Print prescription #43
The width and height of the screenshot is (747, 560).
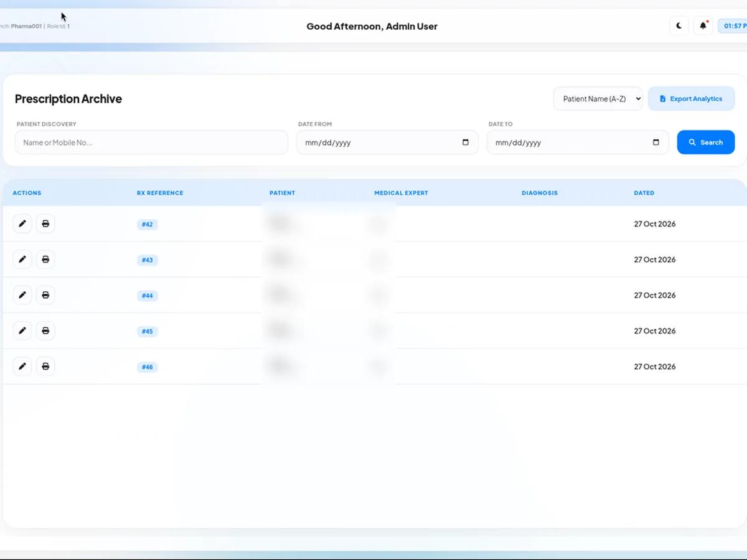point(45,259)
